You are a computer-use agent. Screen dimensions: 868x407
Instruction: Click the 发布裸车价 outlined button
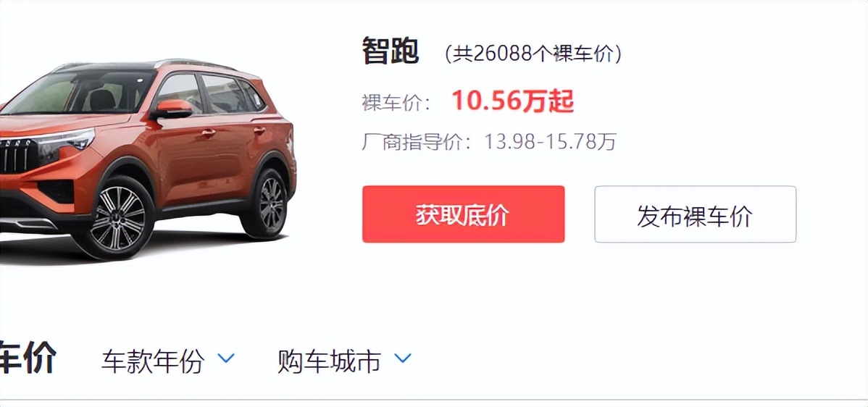[x=696, y=214]
